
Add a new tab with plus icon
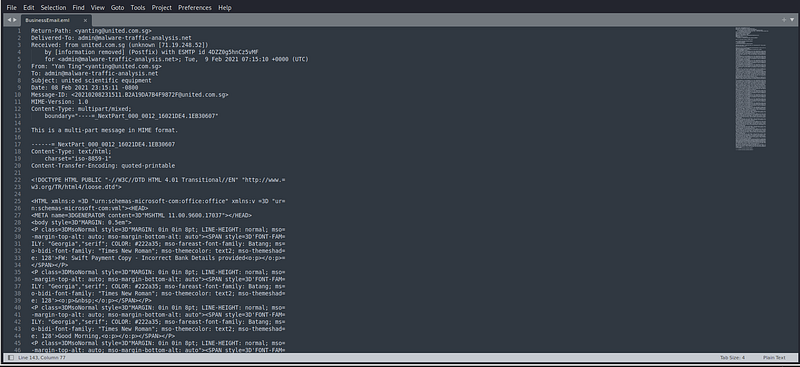(x=784, y=20)
